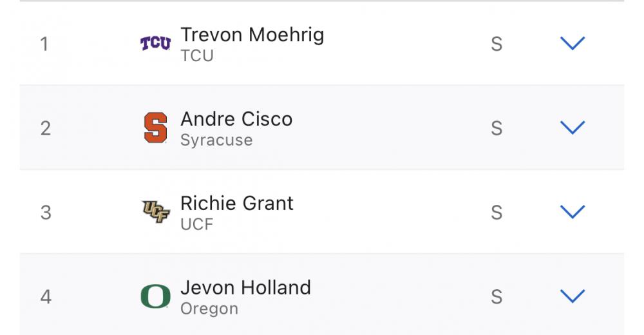
Task: Open Richie Grant player name link
Action: pyautogui.click(x=236, y=204)
